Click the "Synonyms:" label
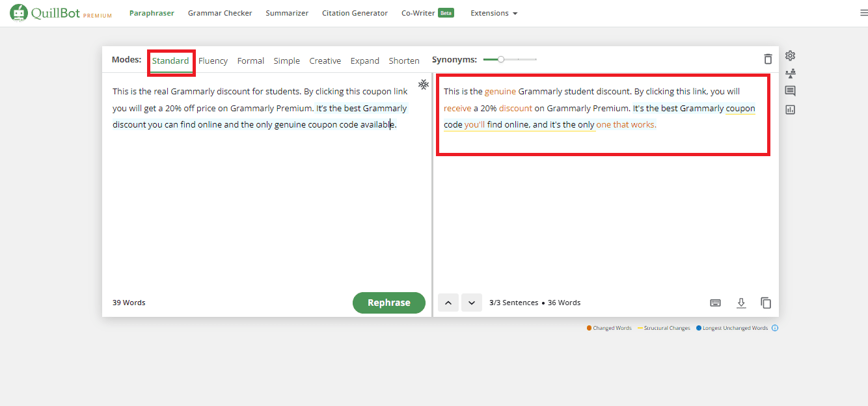Screen dimensions: 868x406 coord(454,59)
